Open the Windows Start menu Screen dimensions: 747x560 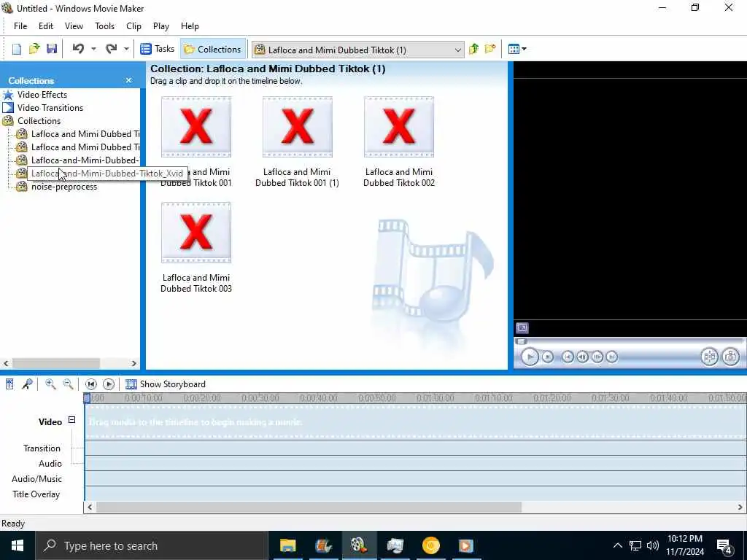coord(18,545)
